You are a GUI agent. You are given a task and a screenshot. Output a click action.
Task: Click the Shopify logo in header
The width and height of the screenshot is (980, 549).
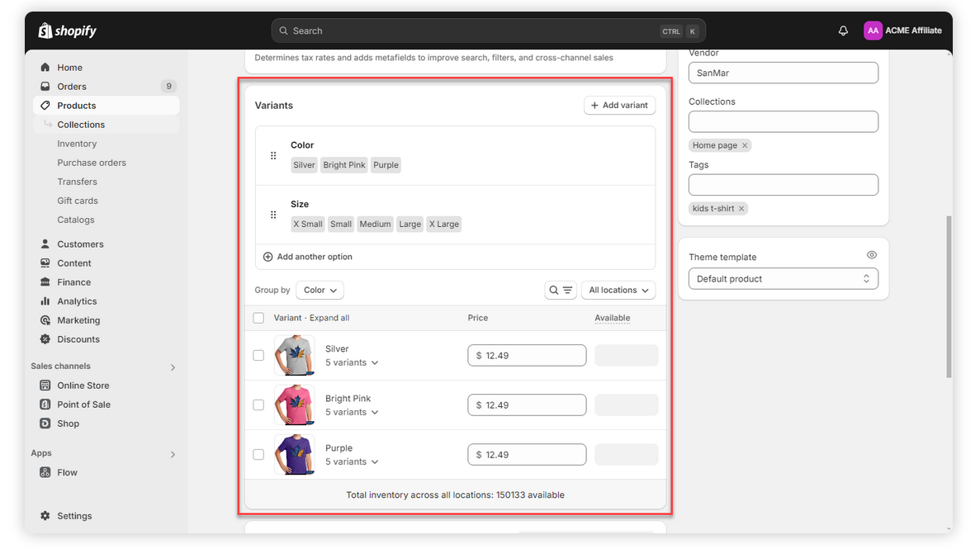(68, 31)
